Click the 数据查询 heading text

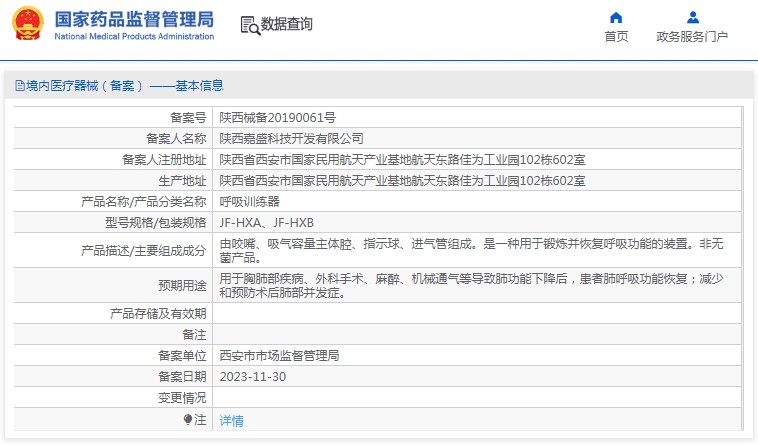click(287, 24)
